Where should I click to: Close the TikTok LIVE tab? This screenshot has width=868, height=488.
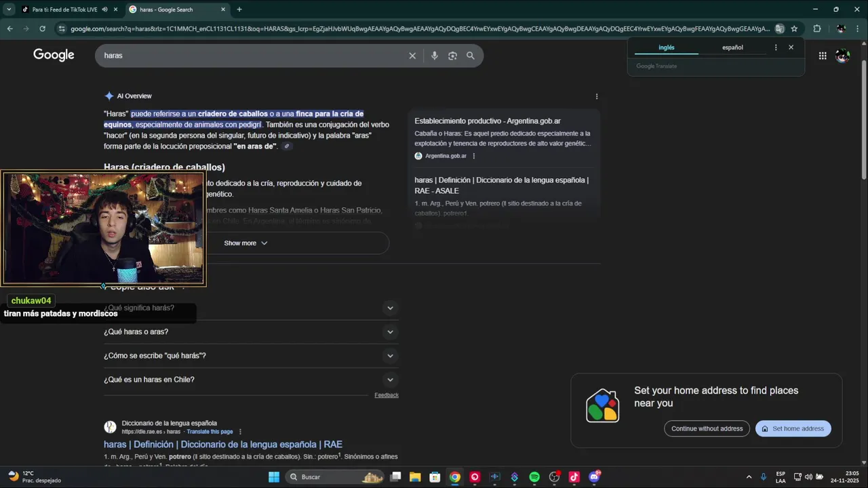(116, 9)
